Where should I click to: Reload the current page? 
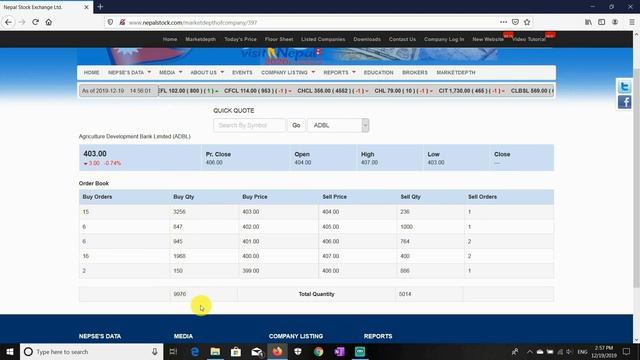point(36,22)
